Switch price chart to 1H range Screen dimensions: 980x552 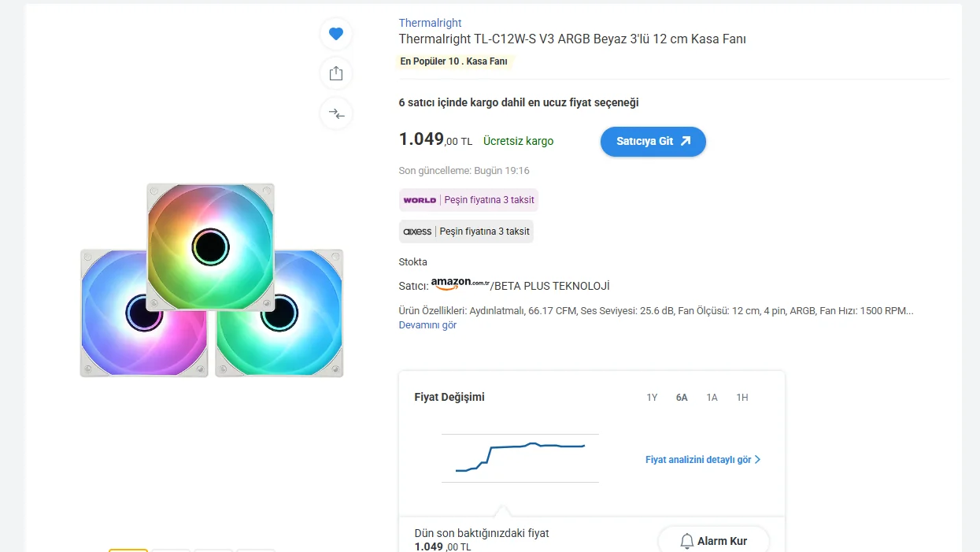click(x=741, y=398)
